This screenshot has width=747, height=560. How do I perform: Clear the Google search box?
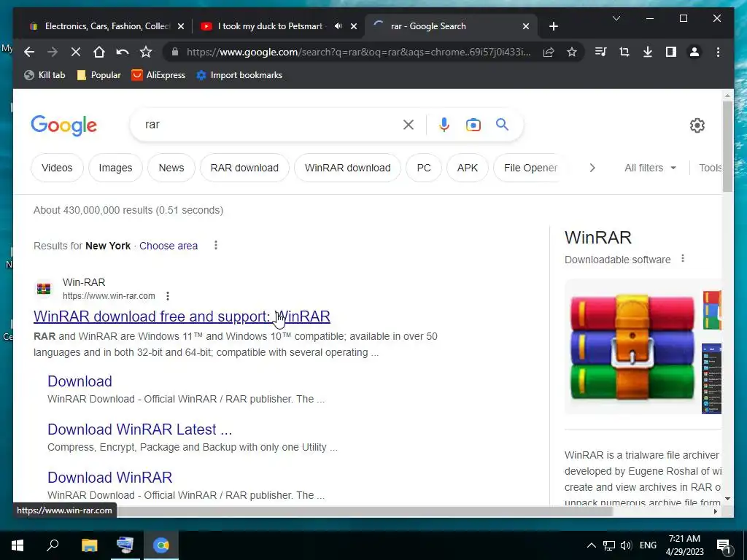click(409, 125)
